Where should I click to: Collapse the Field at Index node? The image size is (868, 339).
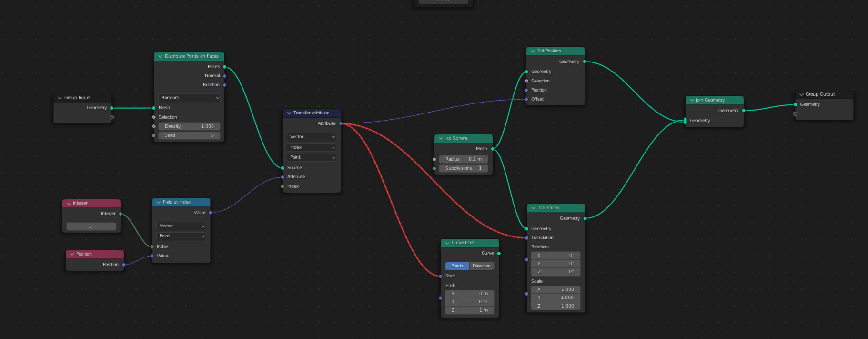159,202
